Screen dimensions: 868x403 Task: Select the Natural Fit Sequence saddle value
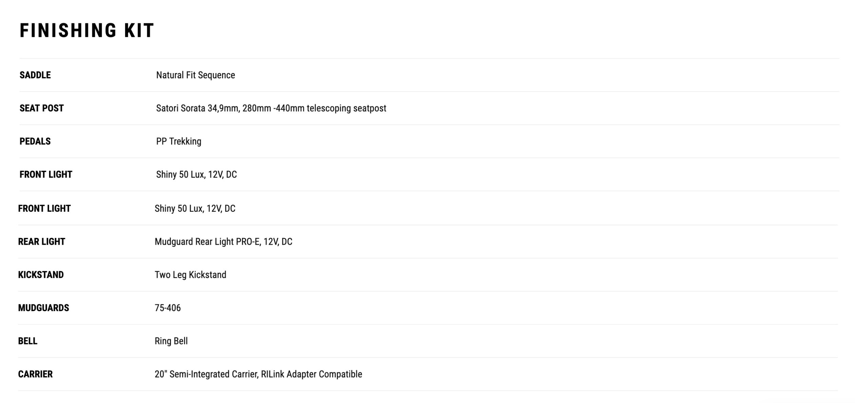pyautogui.click(x=195, y=75)
